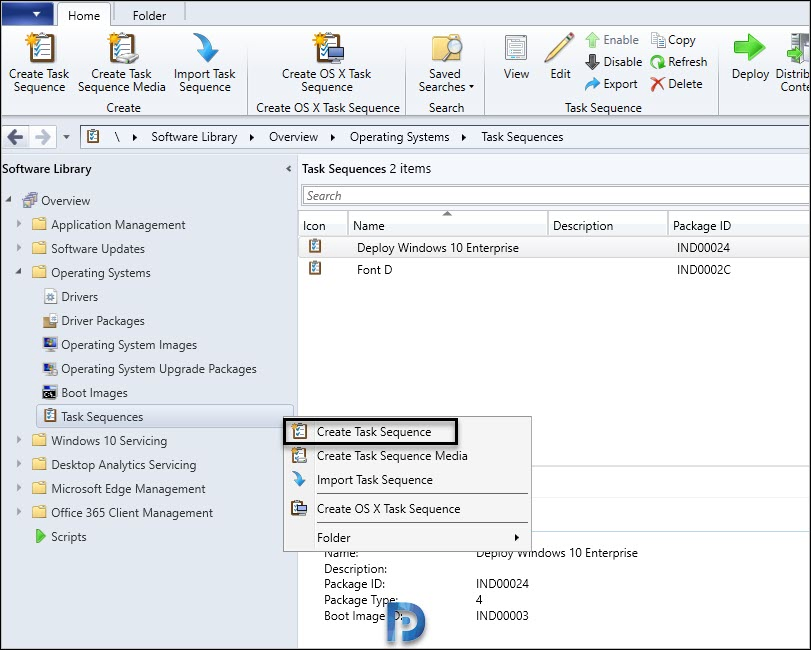Click the green Deploy arrow icon
The height and width of the screenshot is (650, 811).
[749, 48]
